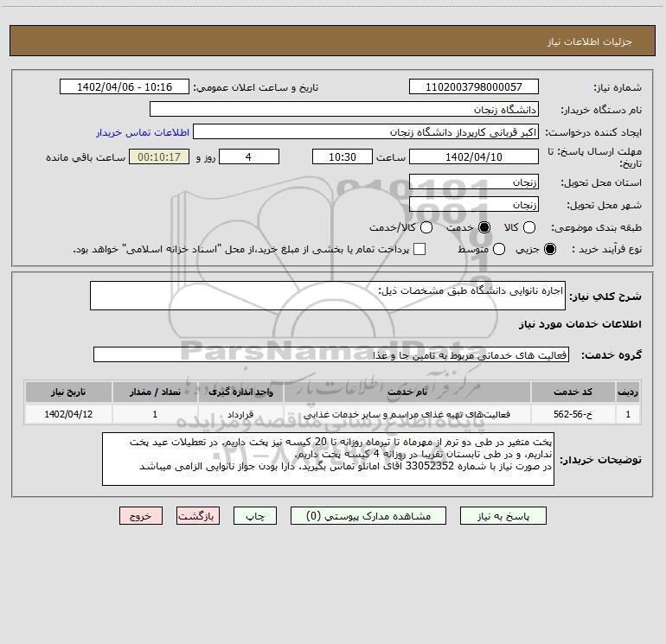This screenshot has height=644, width=666.
Task: Click the buyer organization field دانشگاه زنجان
Action: (x=344, y=109)
